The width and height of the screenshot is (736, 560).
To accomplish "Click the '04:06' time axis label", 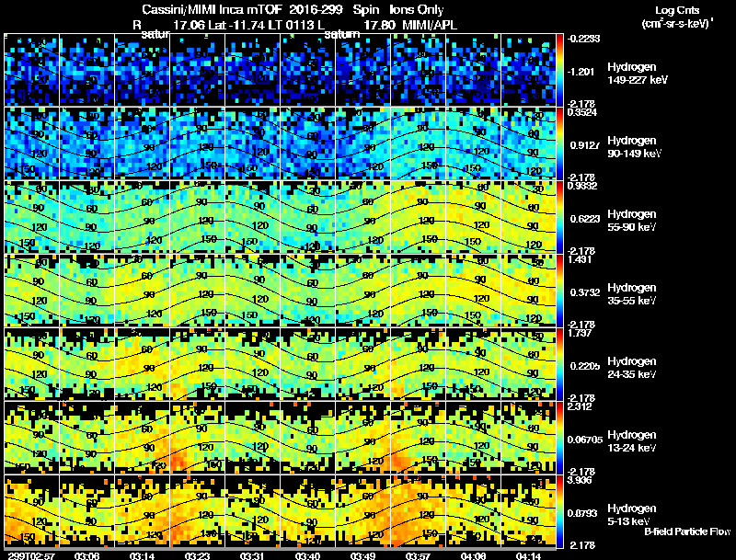I will [x=473, y=556].
